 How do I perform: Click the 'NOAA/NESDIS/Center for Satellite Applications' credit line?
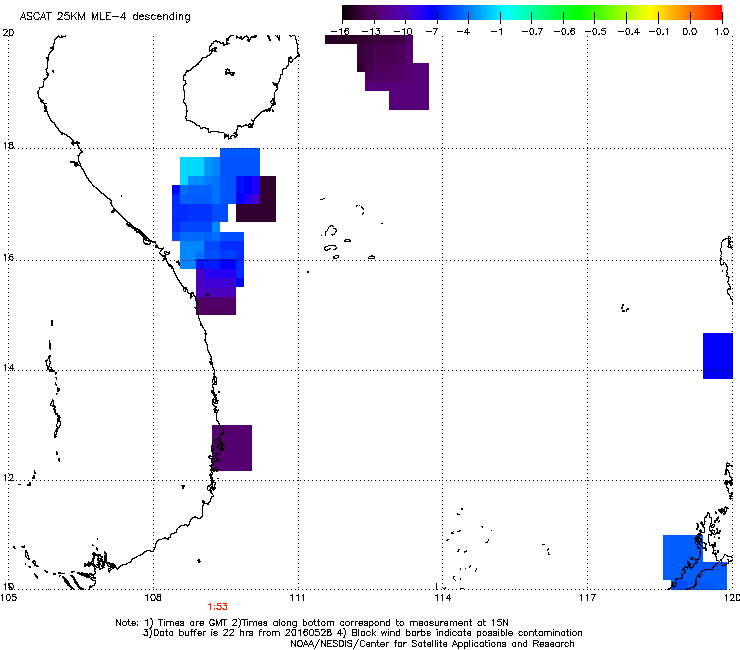tap(432, 643)
